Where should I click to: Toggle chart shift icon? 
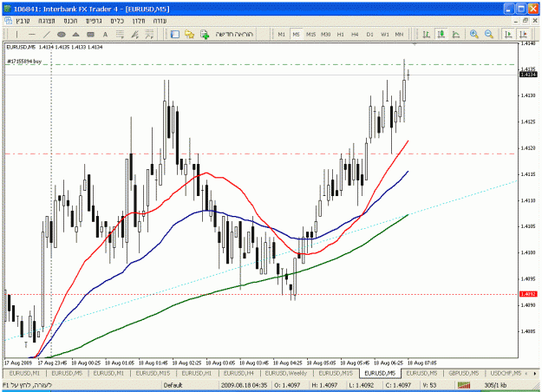pyautogui.click(x=523, y=34)
